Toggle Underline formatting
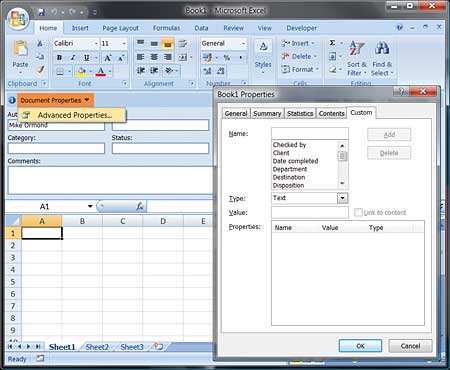Viewport: 450px width, 370px height. coord(87,57)
